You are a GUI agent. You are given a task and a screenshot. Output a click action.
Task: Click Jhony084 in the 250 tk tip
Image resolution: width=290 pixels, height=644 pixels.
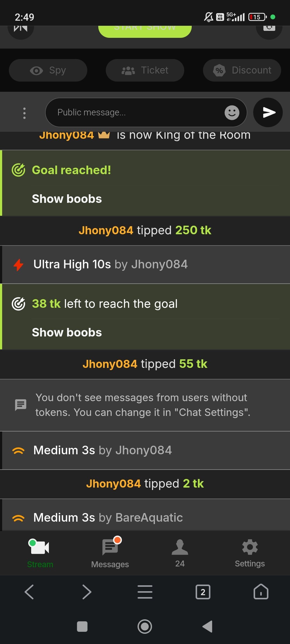106,230
